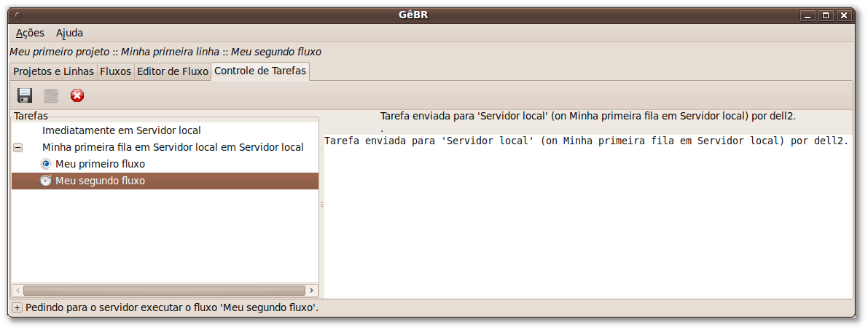Screen dimensions: 868x330
Task: Click the status message Pedindo para o servidor
Action: click(x=172, y=307)
